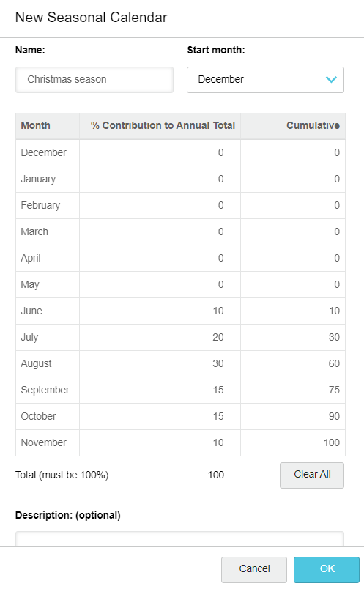Edit June's contribution value of 10
Image resolution: width=364 pixels, height=589 pixels.
(160, 311)
